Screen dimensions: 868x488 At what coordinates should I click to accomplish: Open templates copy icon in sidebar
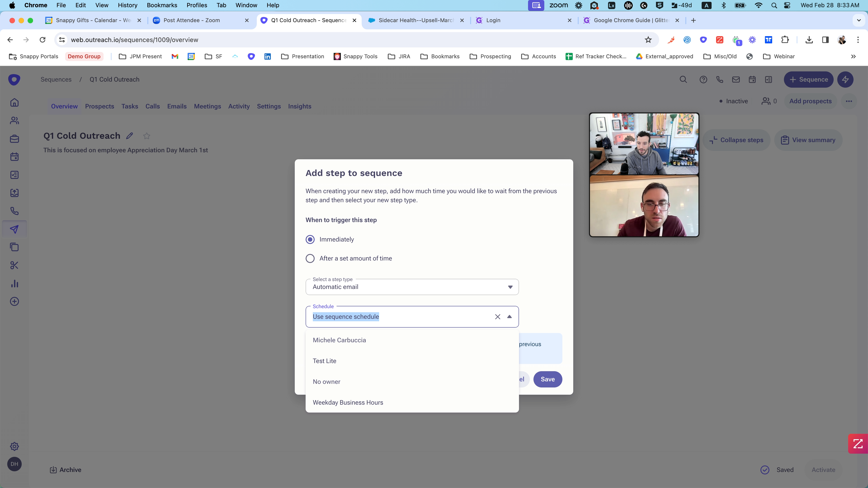pyautogui.click(x=14, y=247)
